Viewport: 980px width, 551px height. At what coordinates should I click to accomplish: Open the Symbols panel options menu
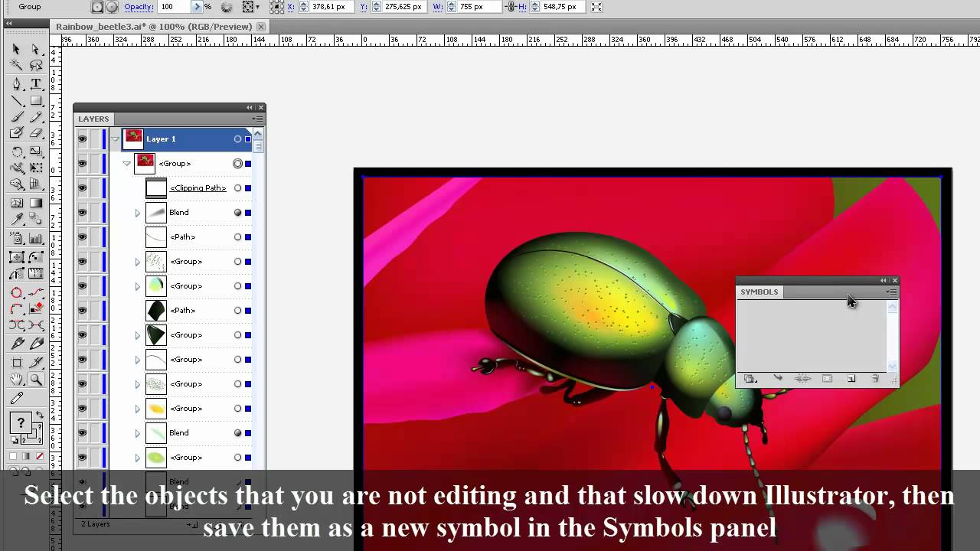click(x=891, y=292)
